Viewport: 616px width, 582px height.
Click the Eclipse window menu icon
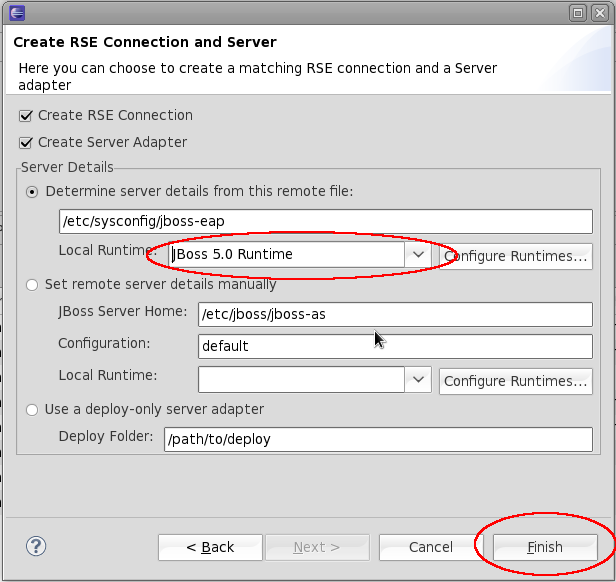(x=16, y=13)
